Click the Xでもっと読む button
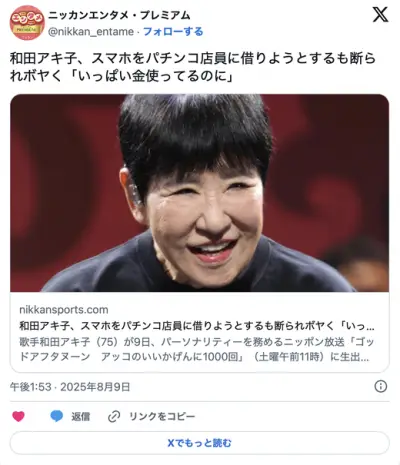Image resolution: width=400 pixels, height=465 pixels. point(199,443)
